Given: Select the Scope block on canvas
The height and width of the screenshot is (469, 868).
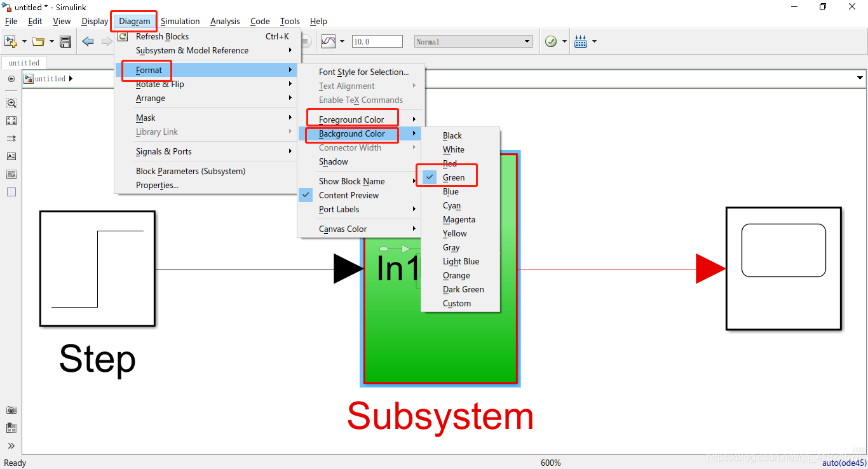Looking at the screenshot, I should 783,269.
